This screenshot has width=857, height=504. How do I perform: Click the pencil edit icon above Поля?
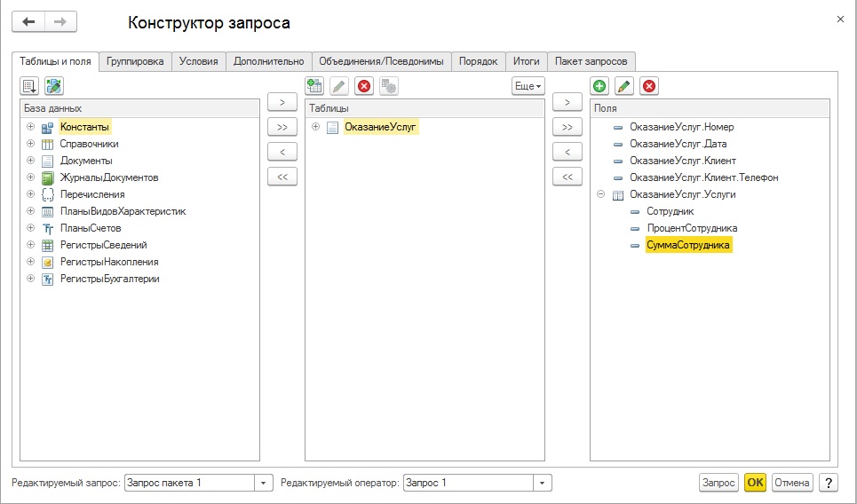pos(624,86)
